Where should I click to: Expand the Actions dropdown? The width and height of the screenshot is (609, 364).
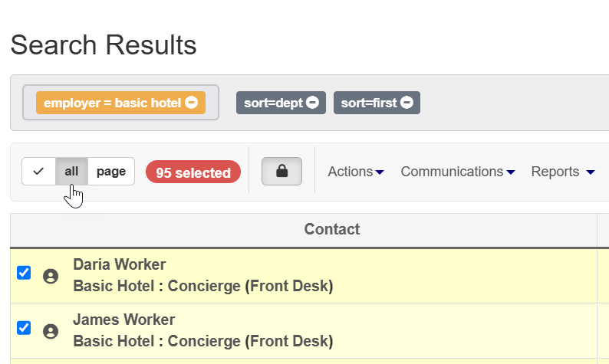click(356, 172)
